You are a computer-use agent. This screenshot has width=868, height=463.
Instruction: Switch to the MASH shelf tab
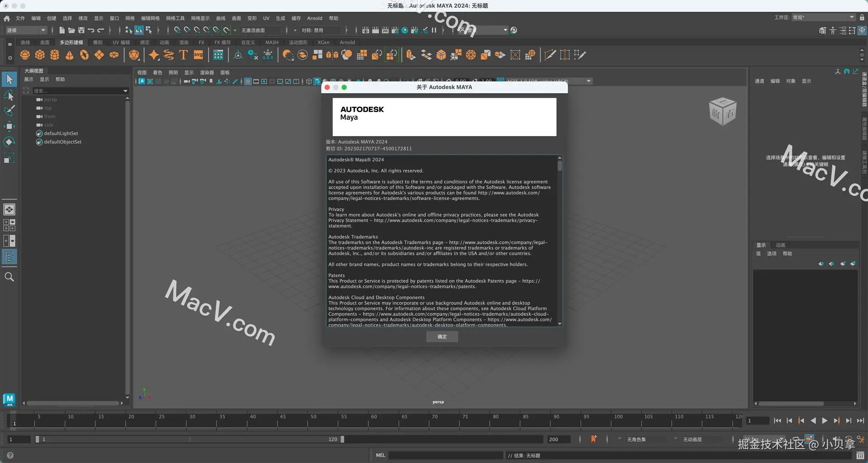272,43
